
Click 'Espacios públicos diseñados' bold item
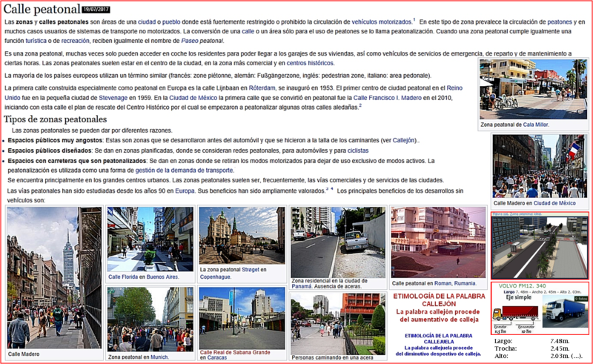click(x=50, y=150)
